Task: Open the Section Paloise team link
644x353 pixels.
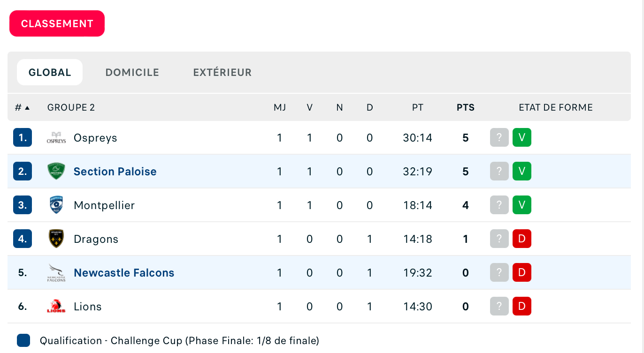Action: (115, 172)
